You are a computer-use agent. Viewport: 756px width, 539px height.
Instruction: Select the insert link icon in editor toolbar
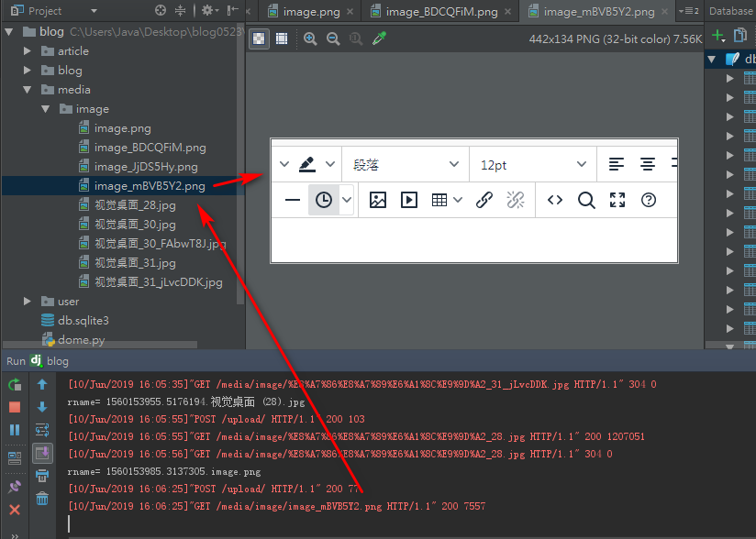coord(484,200)
